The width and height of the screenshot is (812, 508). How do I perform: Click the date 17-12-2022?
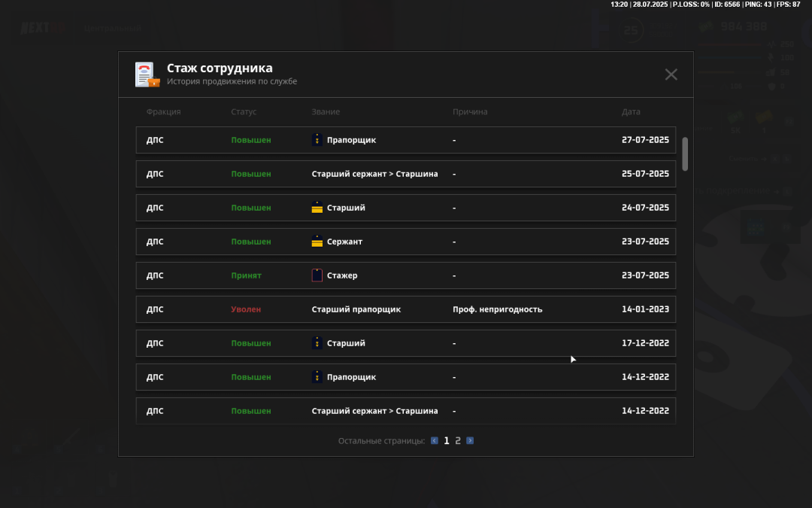645,343
